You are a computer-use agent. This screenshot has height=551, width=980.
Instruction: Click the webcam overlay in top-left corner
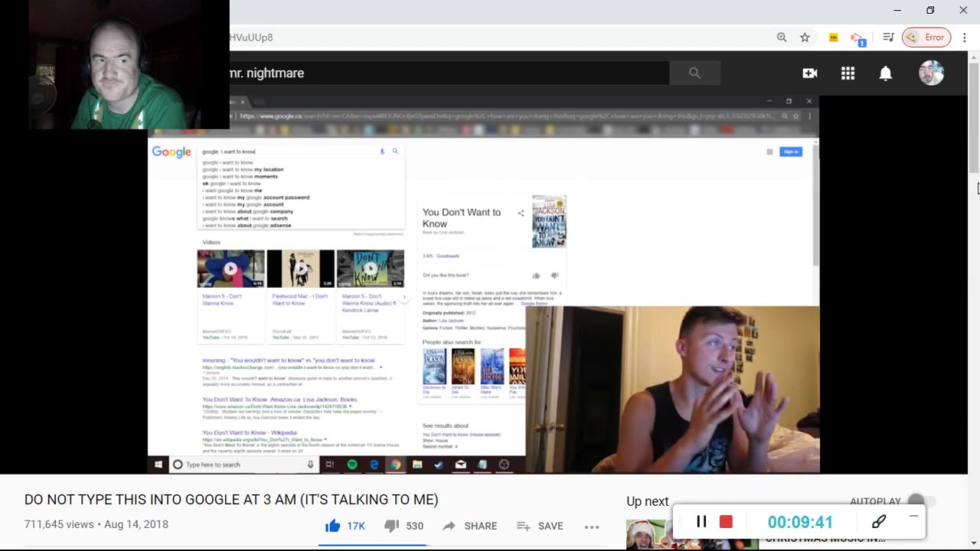click(x=115, y=64)
